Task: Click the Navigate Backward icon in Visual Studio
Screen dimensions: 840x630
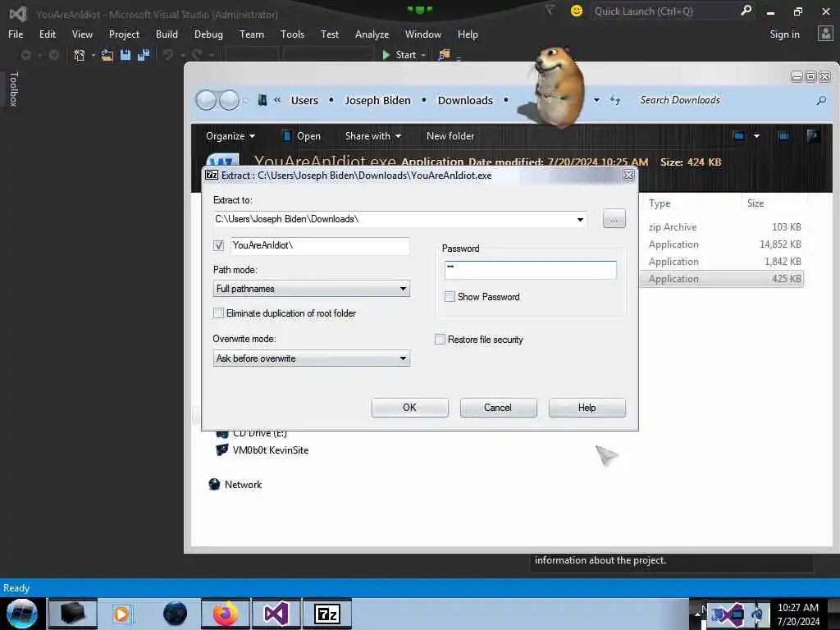Action: (x=25, y=55)
